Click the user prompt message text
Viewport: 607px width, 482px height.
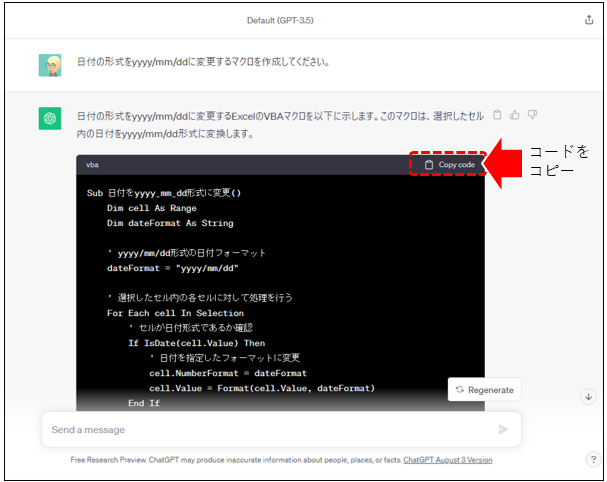(203, 62)
